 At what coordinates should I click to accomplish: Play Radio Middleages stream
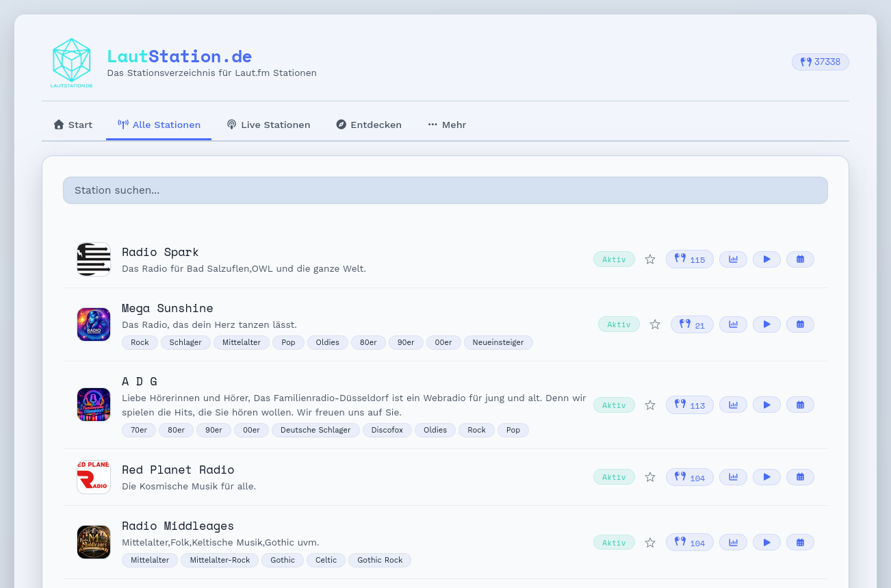pos(766,543)
